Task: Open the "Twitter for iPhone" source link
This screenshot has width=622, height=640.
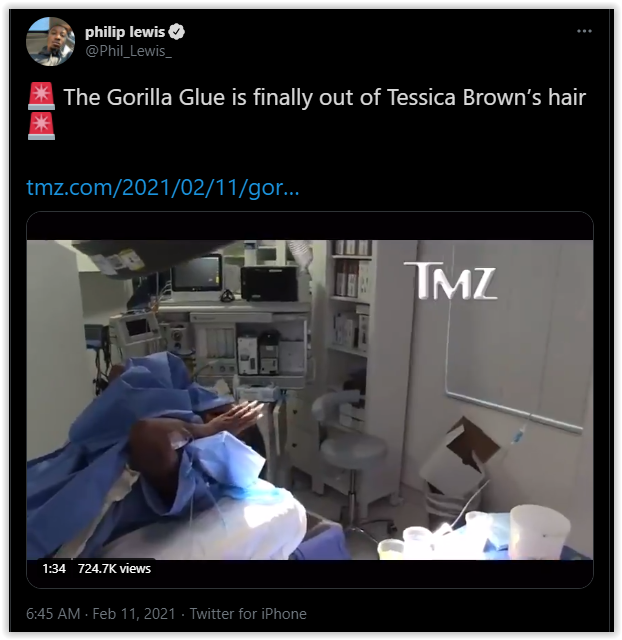Action: coord(248,614)
